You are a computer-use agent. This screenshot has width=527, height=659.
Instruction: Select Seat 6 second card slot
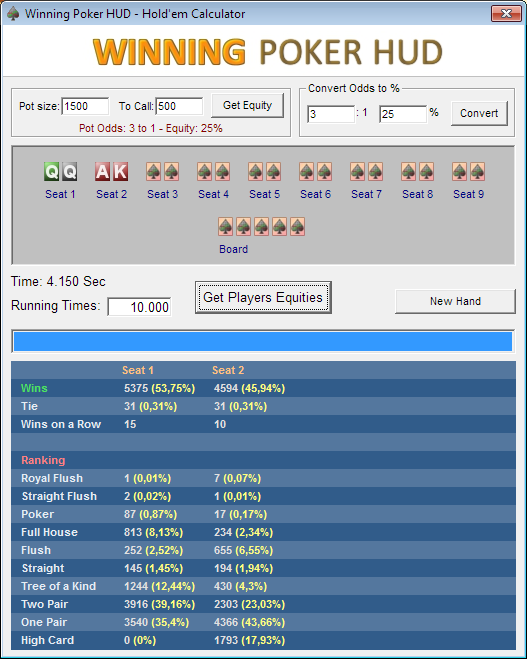(324, 171)
